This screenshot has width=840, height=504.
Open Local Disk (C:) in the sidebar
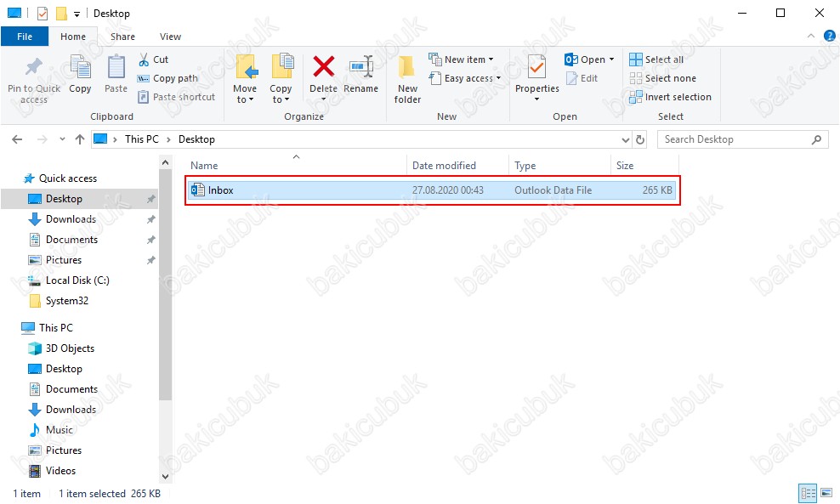[x=77, y=280]
